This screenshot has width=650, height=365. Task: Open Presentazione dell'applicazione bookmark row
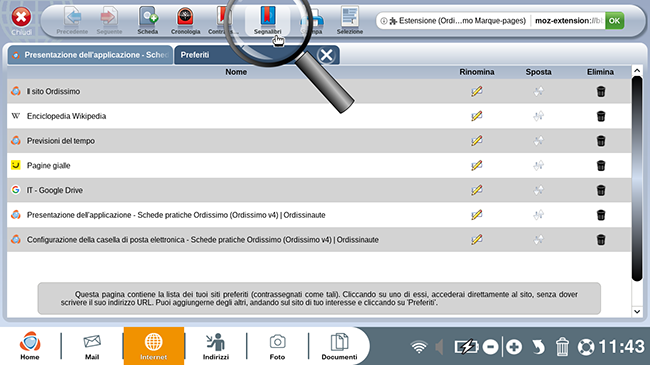(176, 215)
